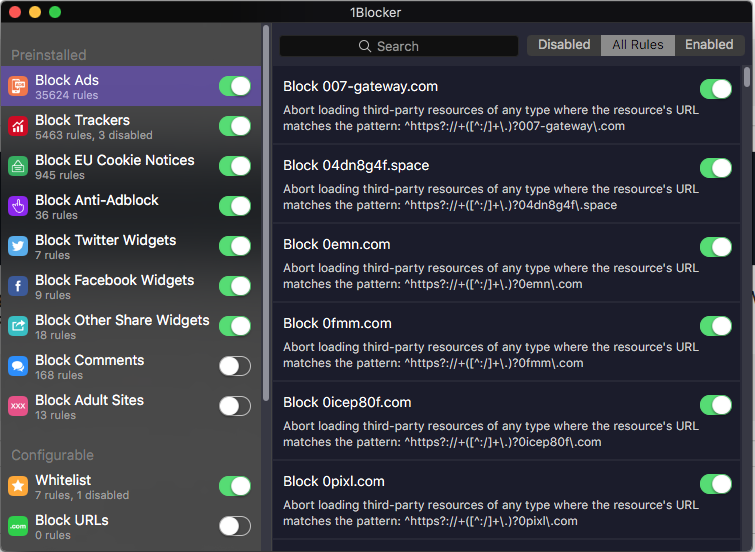
Task: Enable the Block Comments toggle
Action: [x=235, y=366]
